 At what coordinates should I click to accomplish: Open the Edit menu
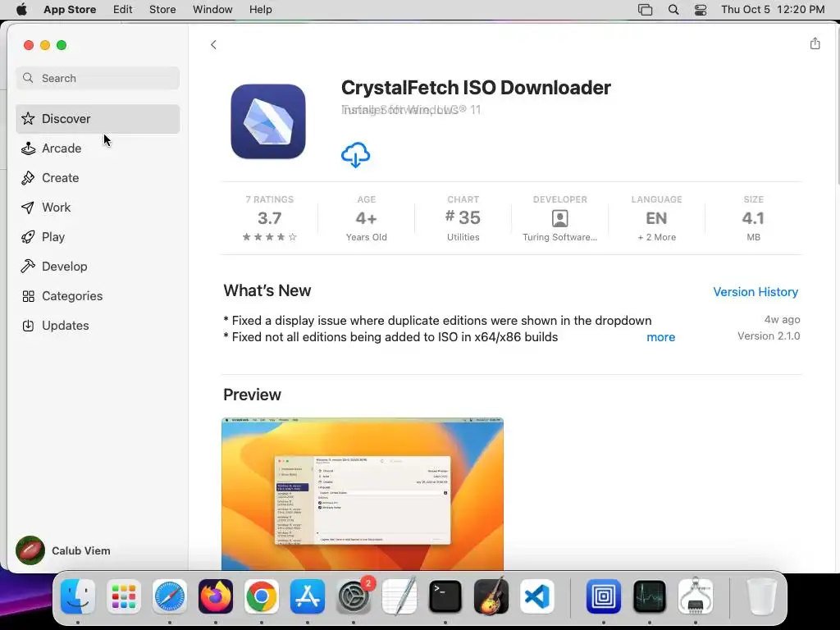click(123, 10)
